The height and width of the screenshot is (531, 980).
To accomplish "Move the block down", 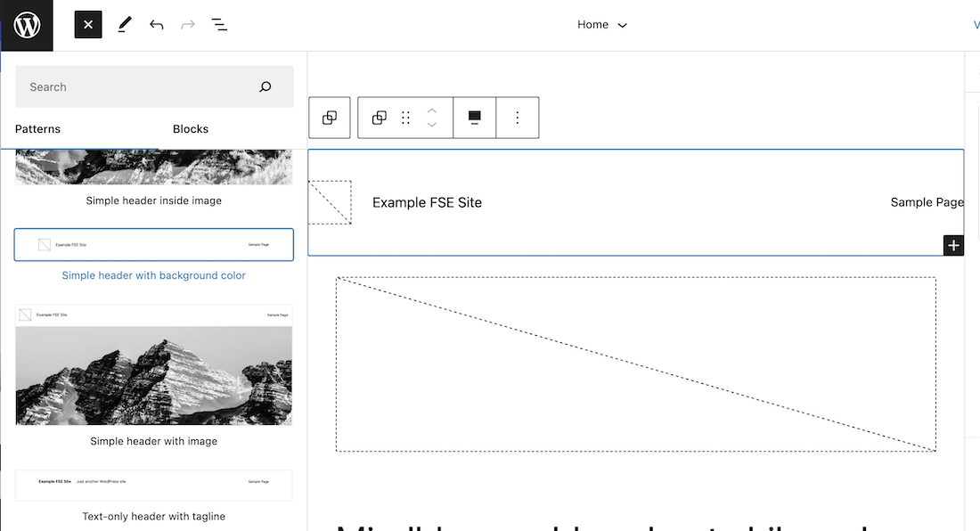I will coord(432,125).
